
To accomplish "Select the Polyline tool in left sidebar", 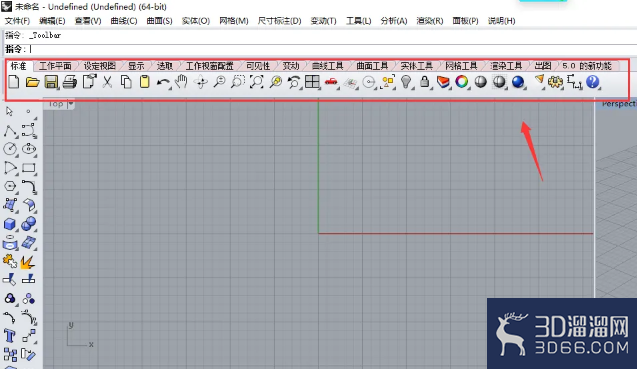I will click(10, 131).
